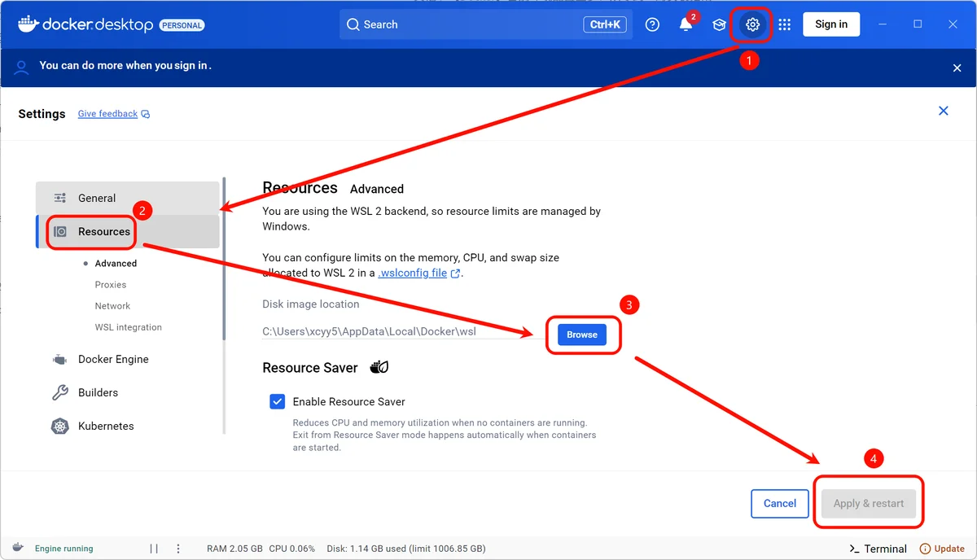Pause Docker engine from status bar
This screenshot has width=977, height=560.
point(154,549)
